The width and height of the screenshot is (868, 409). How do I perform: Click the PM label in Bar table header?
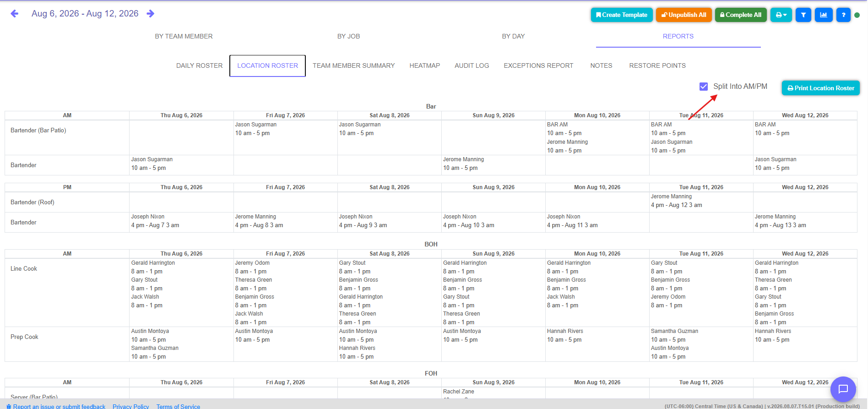coord(67,187)
